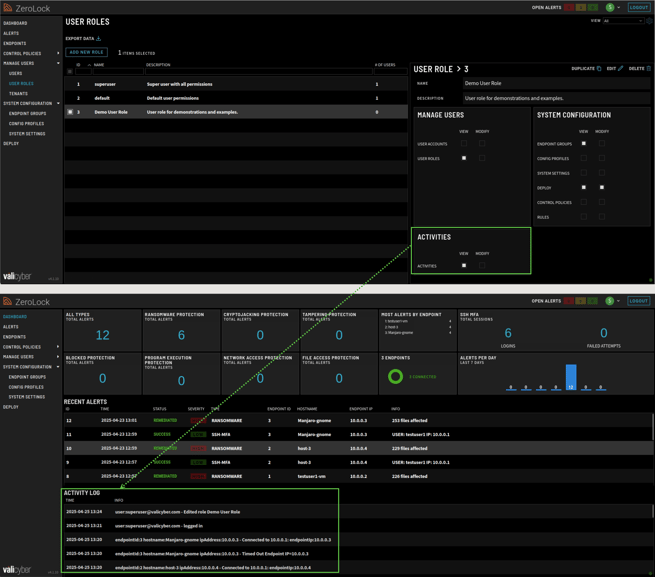Click the Description column filter field
Screen dimensions: 655x577
pyautogui.click(x=259, y=71)
